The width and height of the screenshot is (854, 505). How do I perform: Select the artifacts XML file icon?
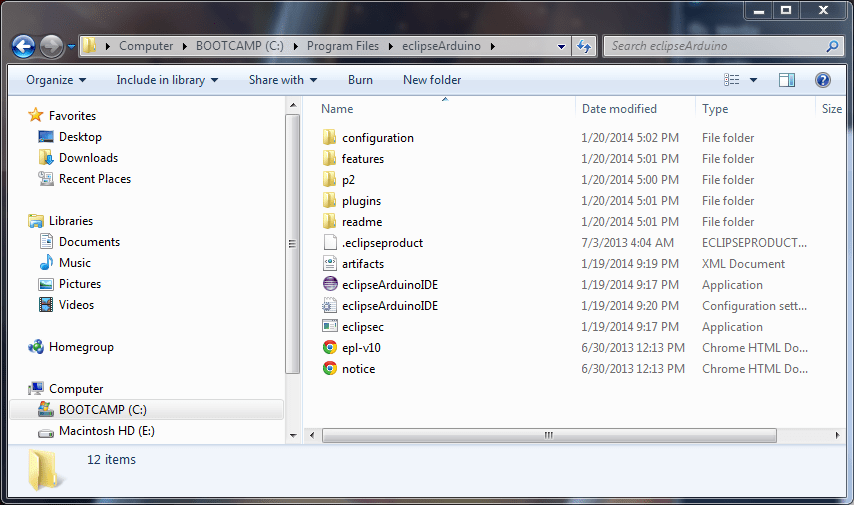point(330,264)
